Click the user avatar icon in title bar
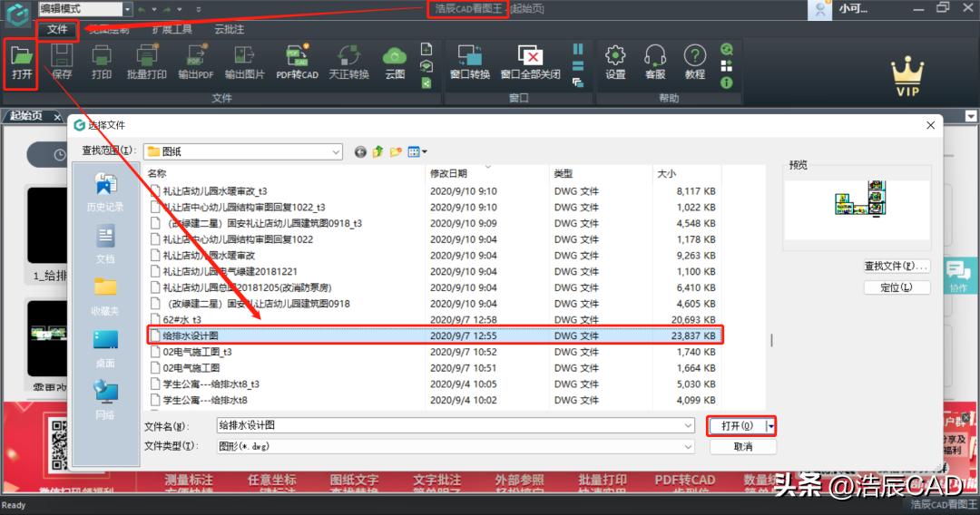The image size is (980, 515). [819, 9]
